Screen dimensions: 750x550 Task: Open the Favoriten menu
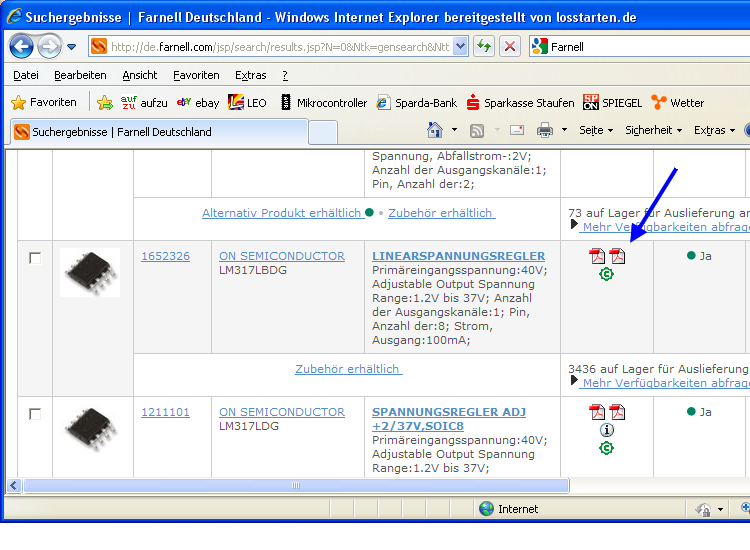tap(196, 75)
